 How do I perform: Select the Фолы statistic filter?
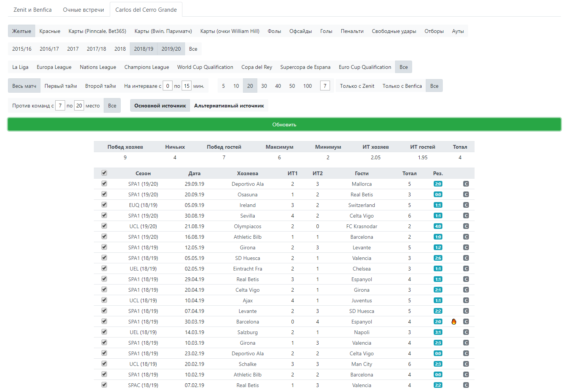274,31
